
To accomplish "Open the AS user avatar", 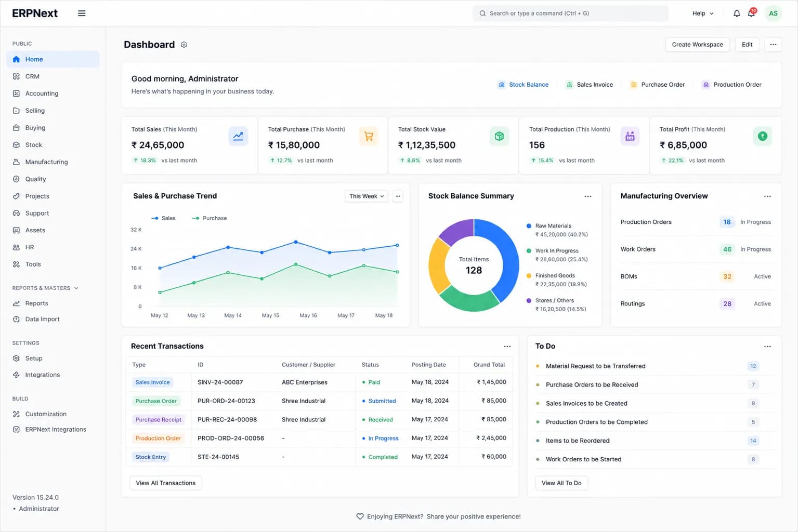I will [773, 14].
